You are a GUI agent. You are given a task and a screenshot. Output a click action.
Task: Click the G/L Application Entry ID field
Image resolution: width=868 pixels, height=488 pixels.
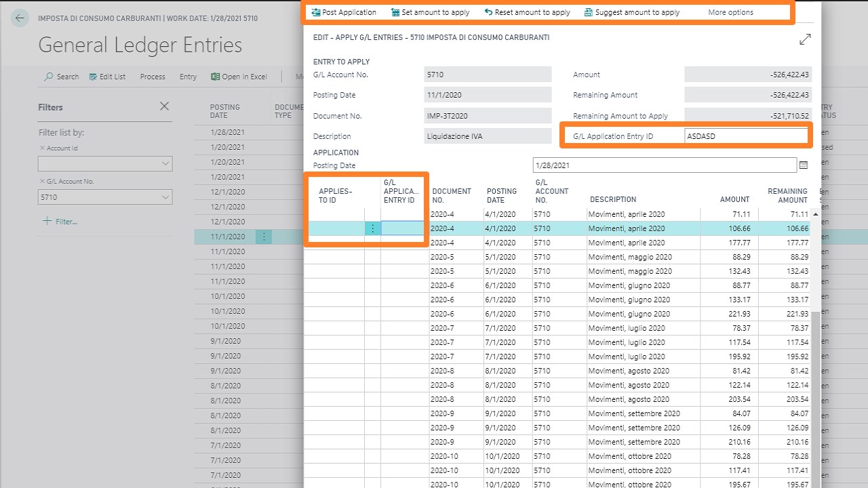(x=746, y=136)
